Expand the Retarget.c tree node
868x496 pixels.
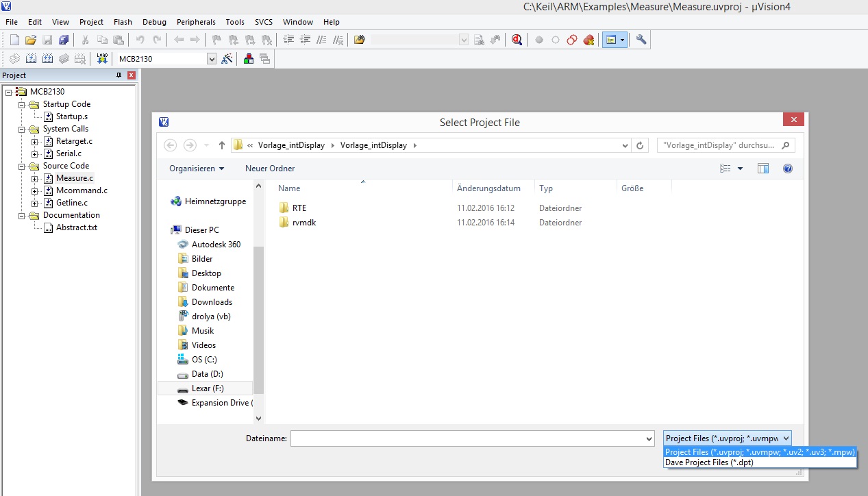tap(34, 141)
